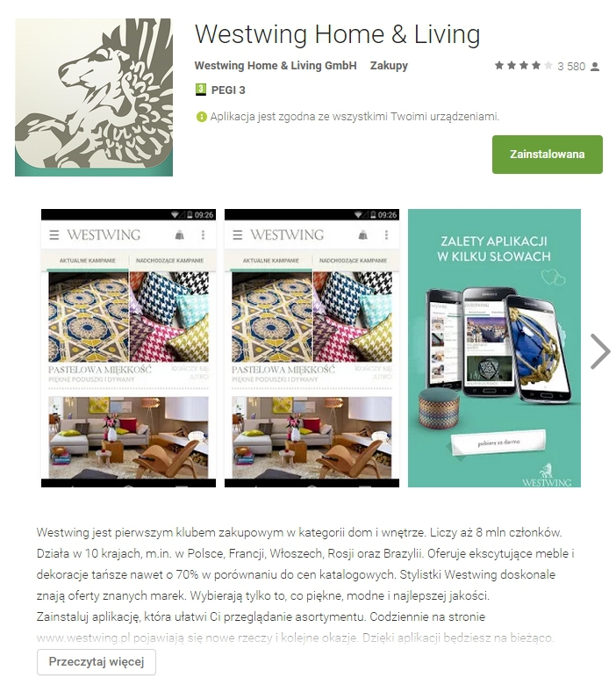
Task: Click bell icon in second screenshot
Action: pos(363,234)
